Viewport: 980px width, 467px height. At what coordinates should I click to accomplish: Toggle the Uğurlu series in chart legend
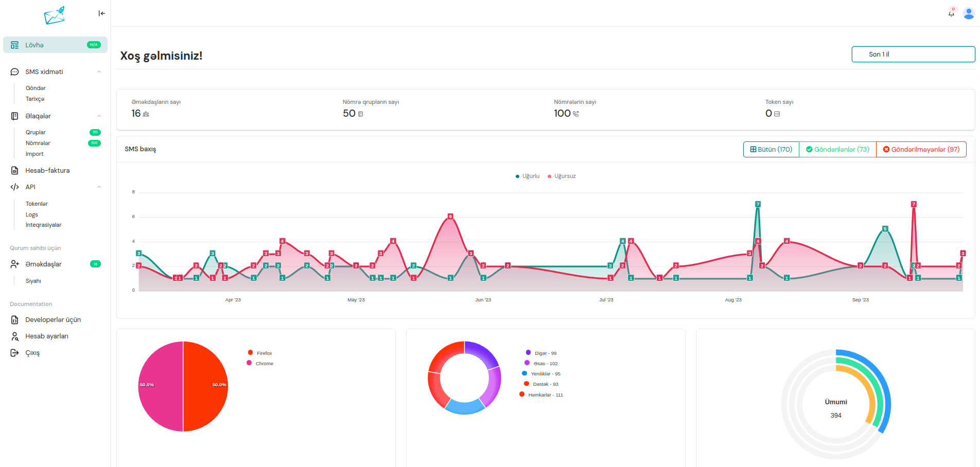point(528,176)
